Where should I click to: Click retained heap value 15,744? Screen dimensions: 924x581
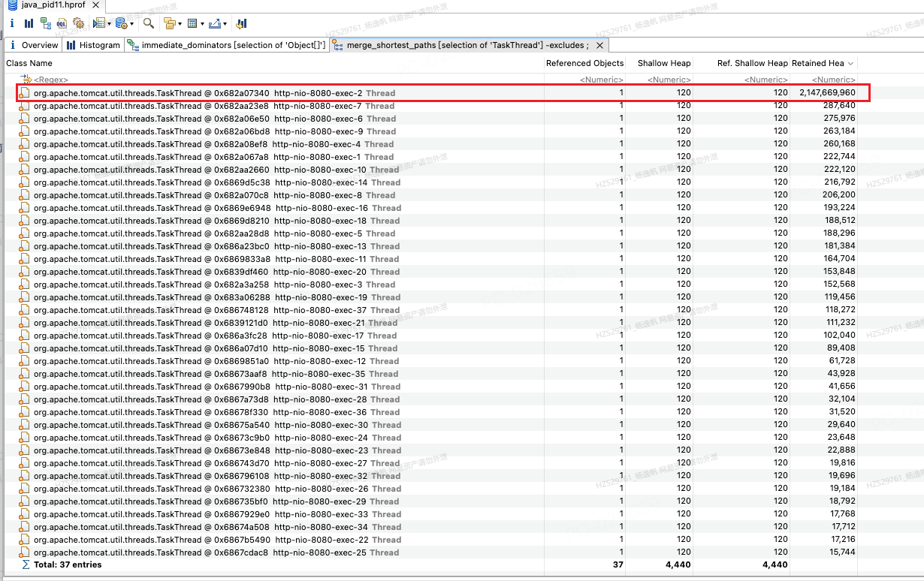point(842,552)
